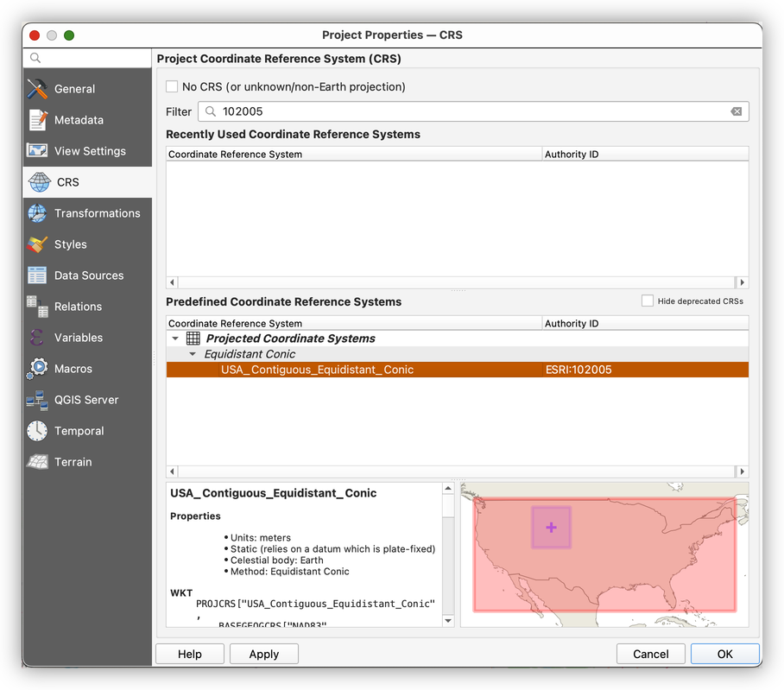Open the Terrain settings tab

pos(73,462)
